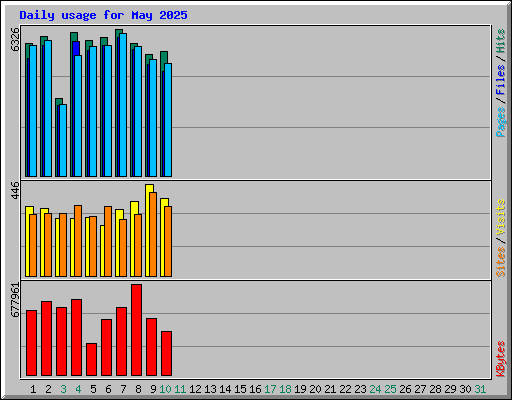512x400 pixels.
Task: Click the Hits legend label
Action: [x=501, y=41]
